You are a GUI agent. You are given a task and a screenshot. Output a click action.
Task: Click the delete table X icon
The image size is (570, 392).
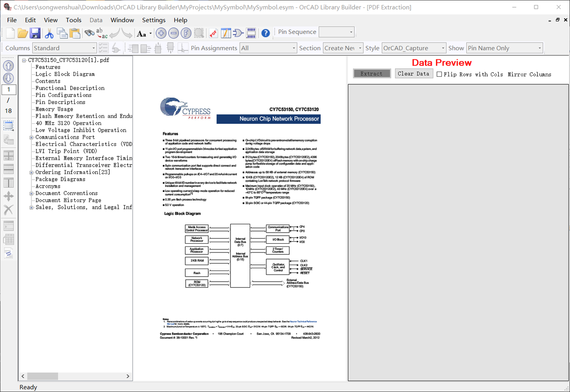(x=8, y=210)
